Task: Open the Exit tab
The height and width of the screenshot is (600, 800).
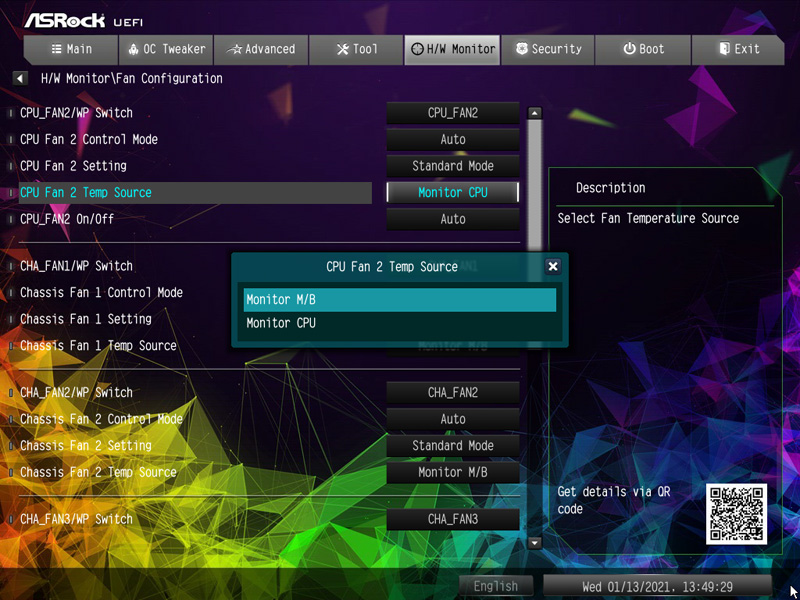Action: tap(738, 49)
